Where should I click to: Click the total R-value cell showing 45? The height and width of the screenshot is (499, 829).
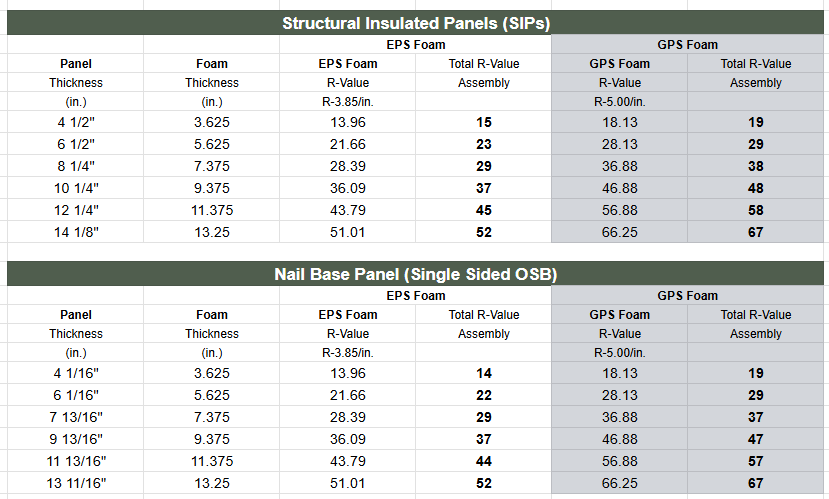point(484,210)
